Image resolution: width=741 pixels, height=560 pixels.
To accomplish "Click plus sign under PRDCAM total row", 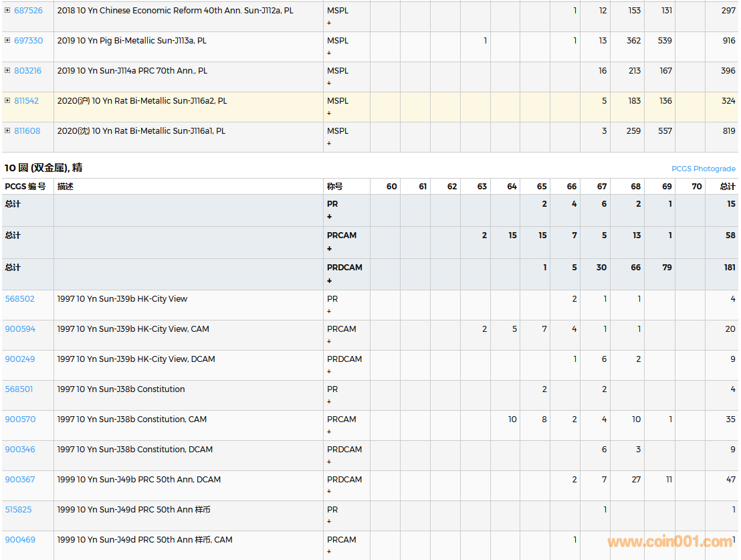I will [329, 281].
